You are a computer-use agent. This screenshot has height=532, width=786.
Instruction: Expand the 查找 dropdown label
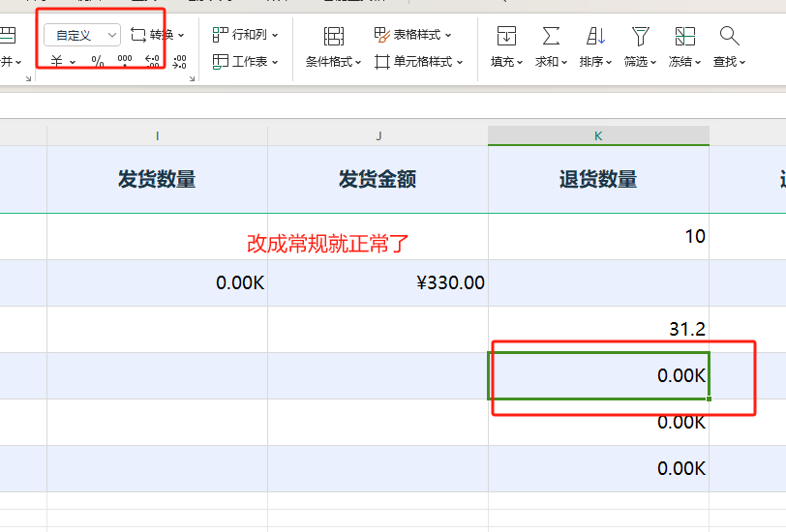pos(729,62)
